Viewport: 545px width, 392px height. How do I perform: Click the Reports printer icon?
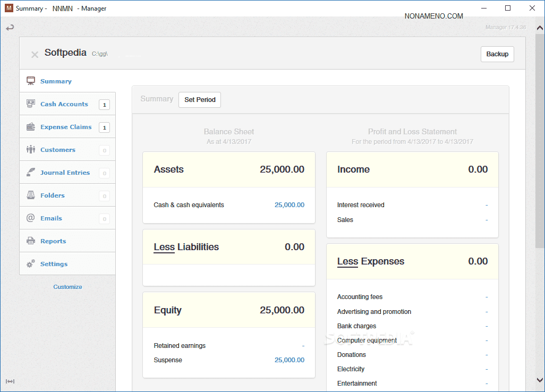click(31, 241)
